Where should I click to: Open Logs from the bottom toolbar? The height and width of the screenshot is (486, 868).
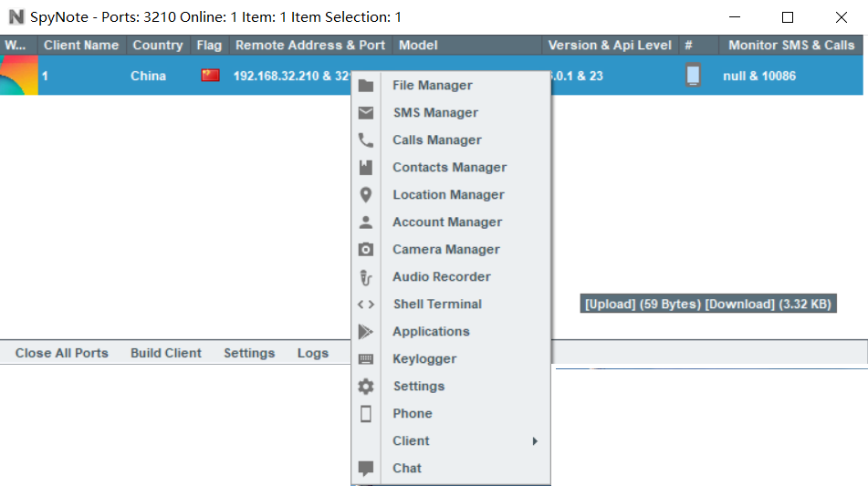(312, 353)
